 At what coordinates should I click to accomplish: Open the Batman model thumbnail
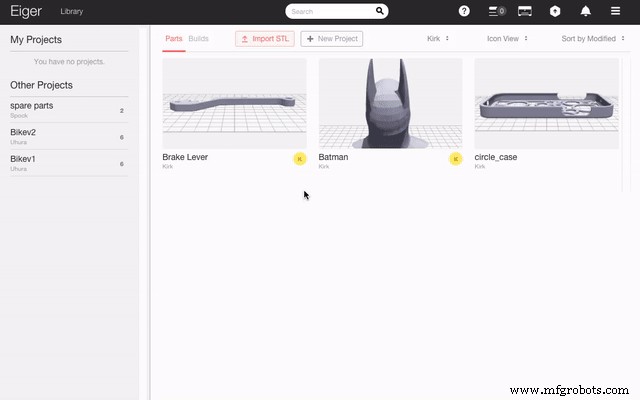(x=390, y=103)
